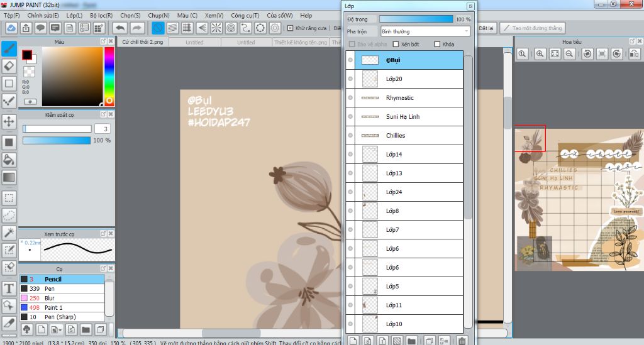The width and height of the screenshot is (644, 345).
Task: Select the Paint 1 brush
Action: (x=62, y=307)
